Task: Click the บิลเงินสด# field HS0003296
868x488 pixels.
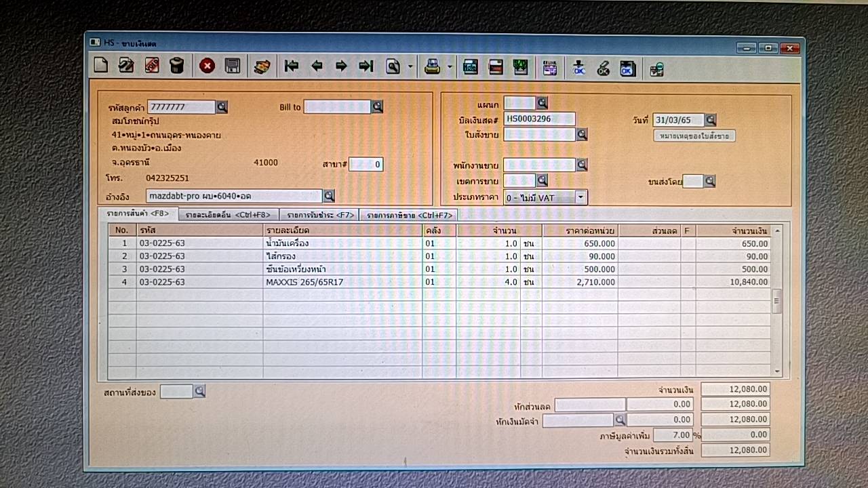Action: pos(540,119)
